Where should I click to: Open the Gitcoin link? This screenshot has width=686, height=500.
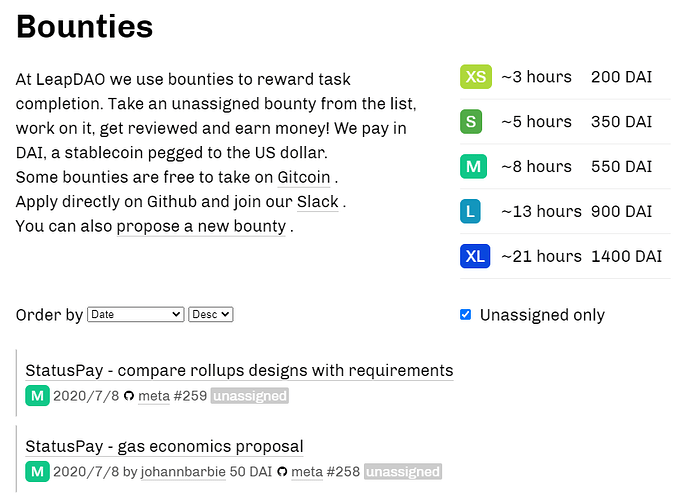click(304, 177)
